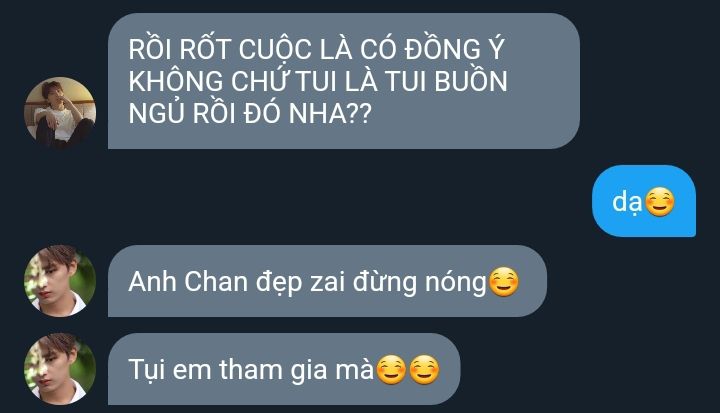Click the words "đẹp zai" in the message
Screen dimensions: 720x413
point(300,283)
